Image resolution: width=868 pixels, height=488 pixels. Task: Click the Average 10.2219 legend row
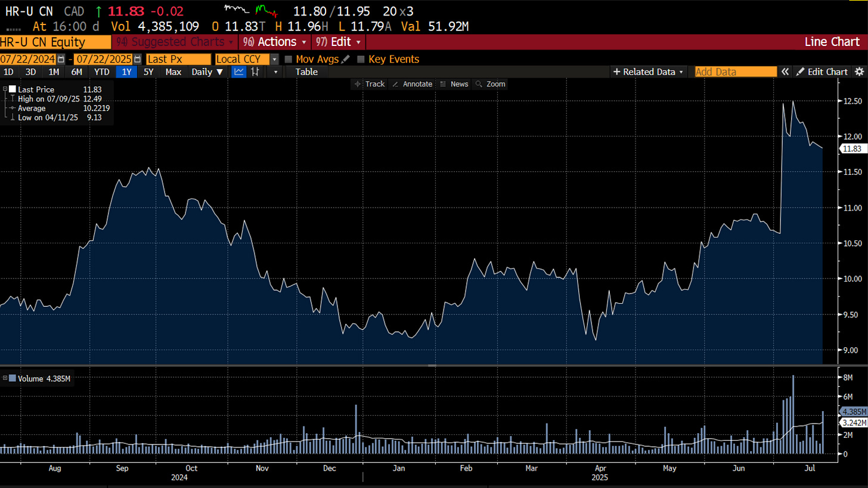[59, 108]
